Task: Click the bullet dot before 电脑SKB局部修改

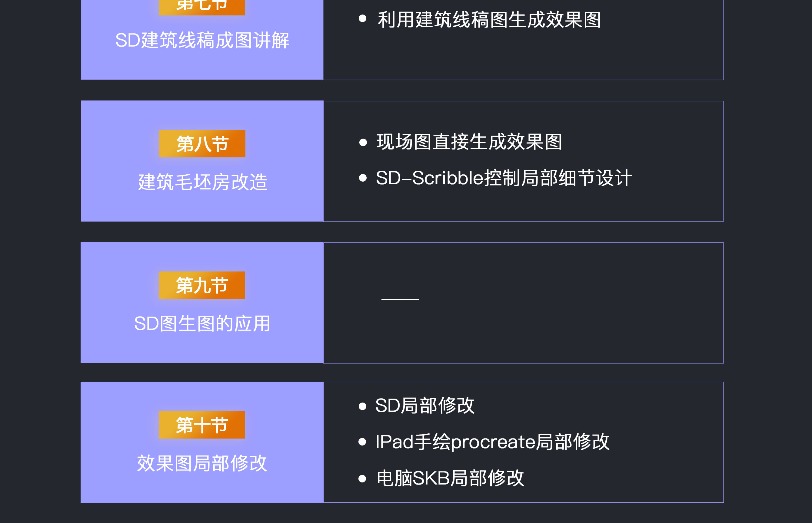Action: (363, 479)
